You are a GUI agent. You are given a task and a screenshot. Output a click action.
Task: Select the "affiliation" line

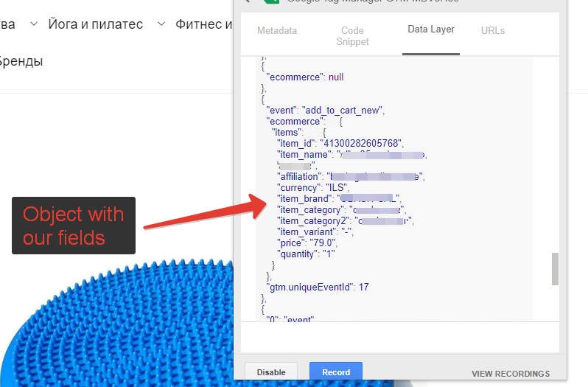pyautogui.click(x=351, y=176)
